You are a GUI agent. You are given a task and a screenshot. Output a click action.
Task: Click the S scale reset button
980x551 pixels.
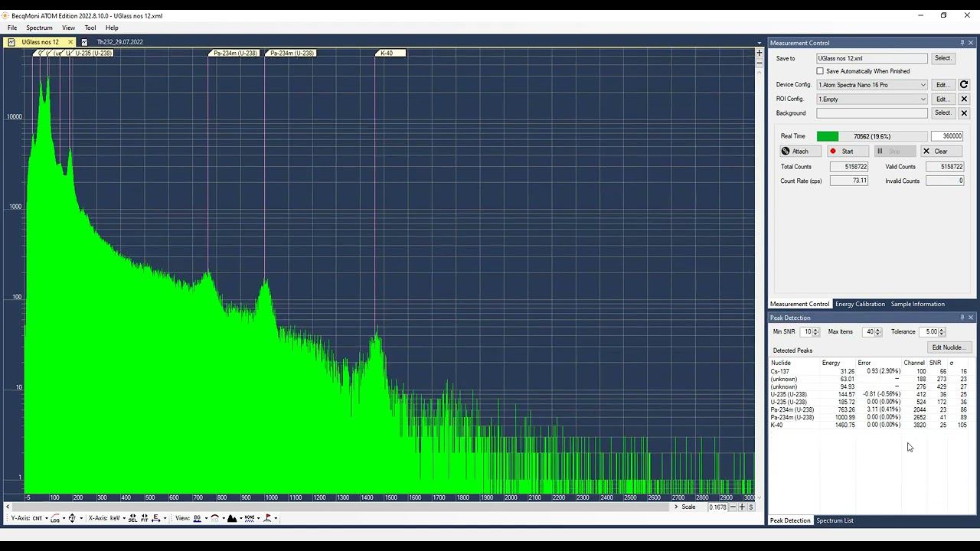click(751, 507)
